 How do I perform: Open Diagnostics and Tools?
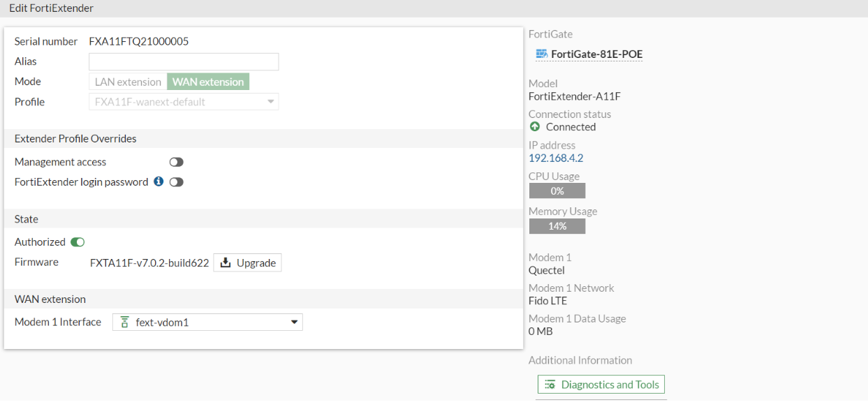(x=601, y=384)
